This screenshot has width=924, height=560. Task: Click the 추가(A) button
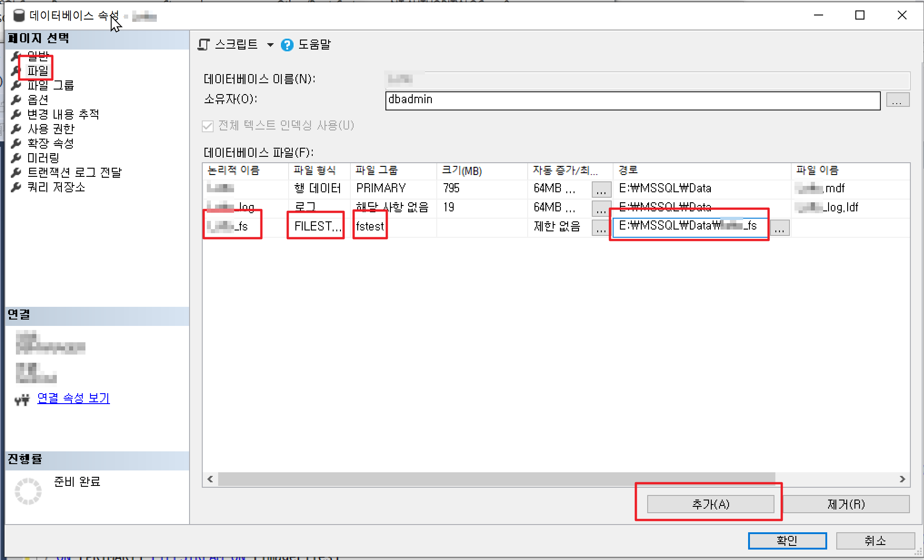click(x=710, y=504)
